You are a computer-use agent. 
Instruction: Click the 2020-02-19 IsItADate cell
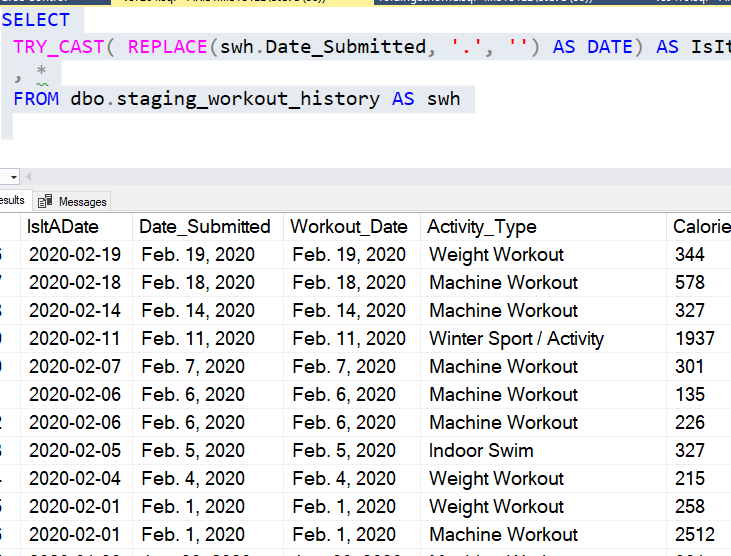pos(75,255)
